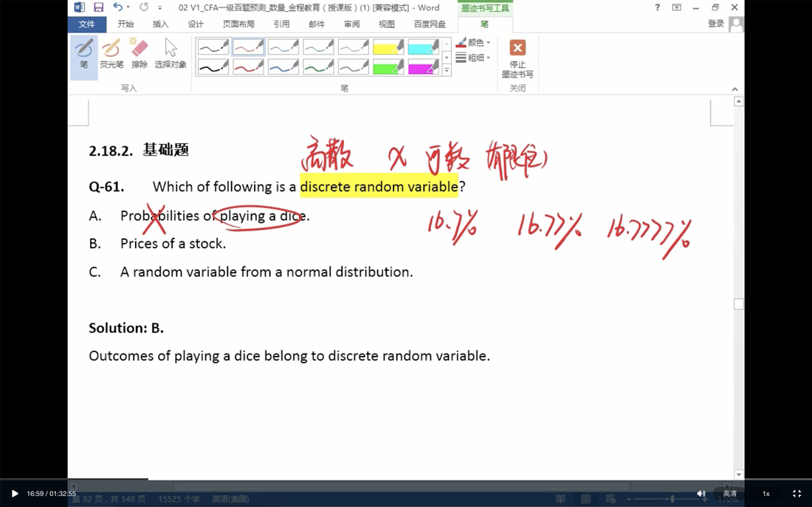Pick the thick blue pen style
The image size is (812, 507).
283,66
